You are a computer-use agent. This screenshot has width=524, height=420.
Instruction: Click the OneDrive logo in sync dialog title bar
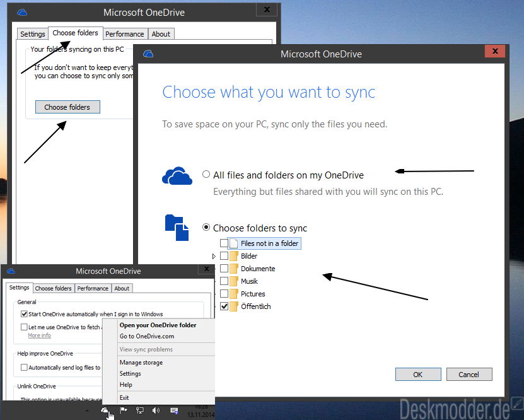coord(148,54)
